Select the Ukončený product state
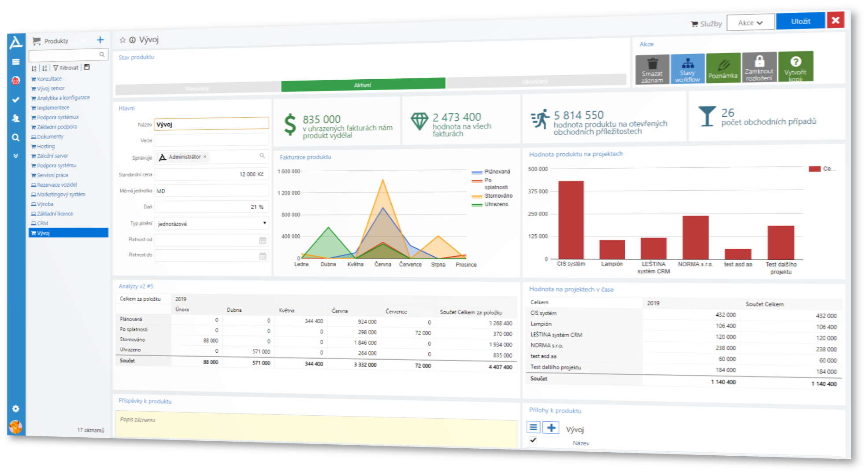 pyautogui.click(x=535, y=81)
